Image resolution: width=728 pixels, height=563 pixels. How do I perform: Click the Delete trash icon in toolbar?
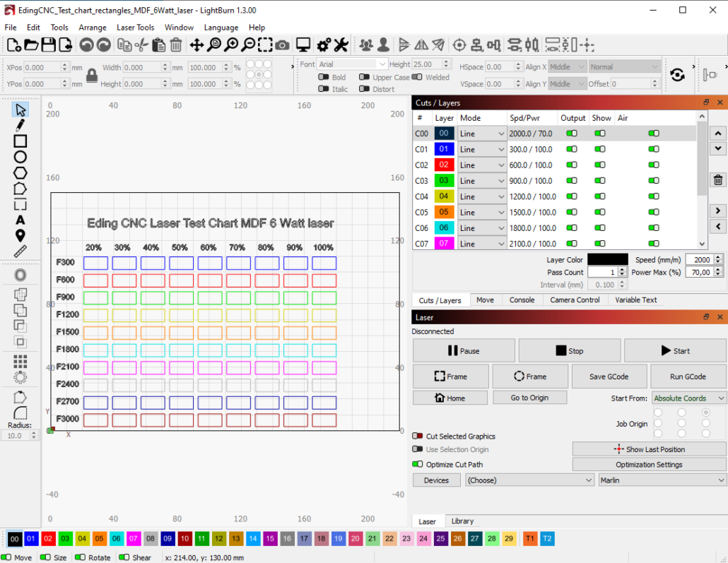pyautogui.click(x=176, y=45)
